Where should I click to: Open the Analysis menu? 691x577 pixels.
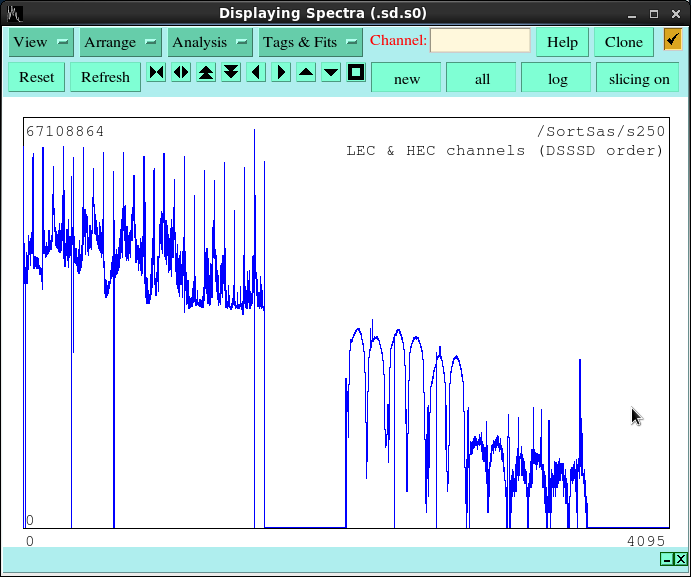point(210,42)
